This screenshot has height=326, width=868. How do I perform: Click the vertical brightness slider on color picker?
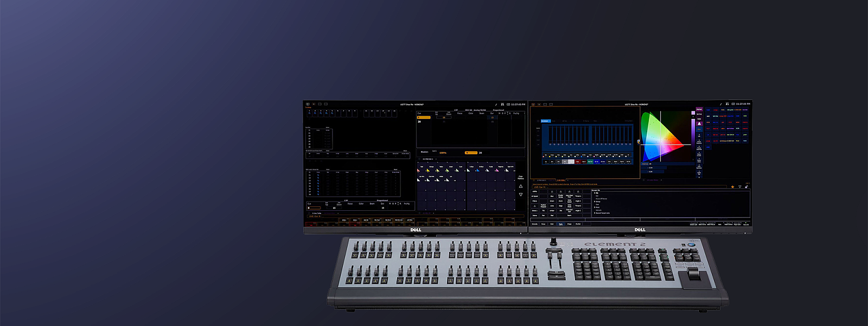pos(693,138)
